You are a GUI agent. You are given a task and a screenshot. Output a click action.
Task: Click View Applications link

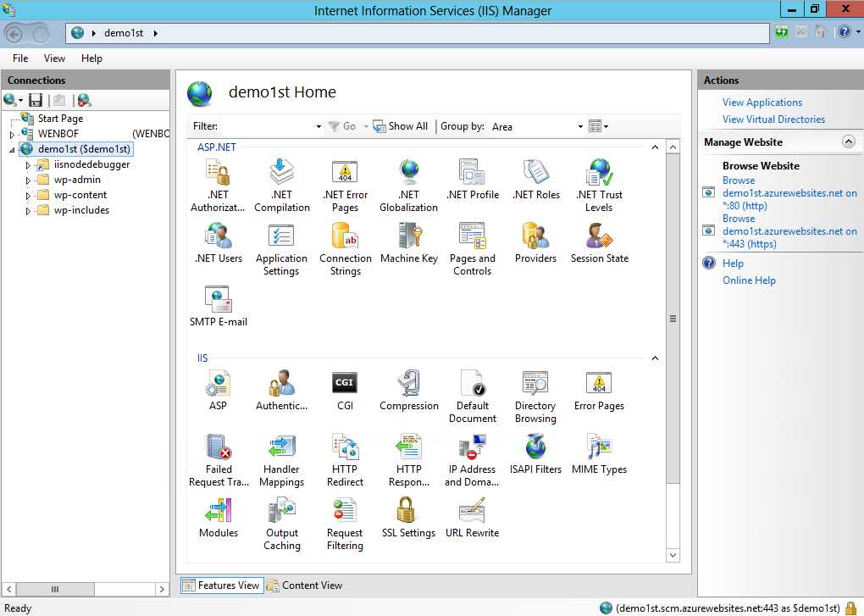pos(762,103)
